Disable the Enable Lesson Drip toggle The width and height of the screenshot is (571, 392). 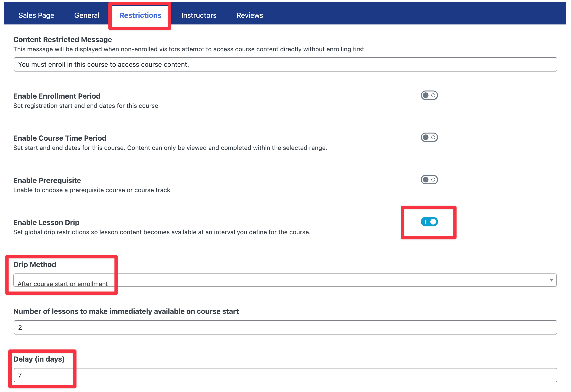coord(429,222)
